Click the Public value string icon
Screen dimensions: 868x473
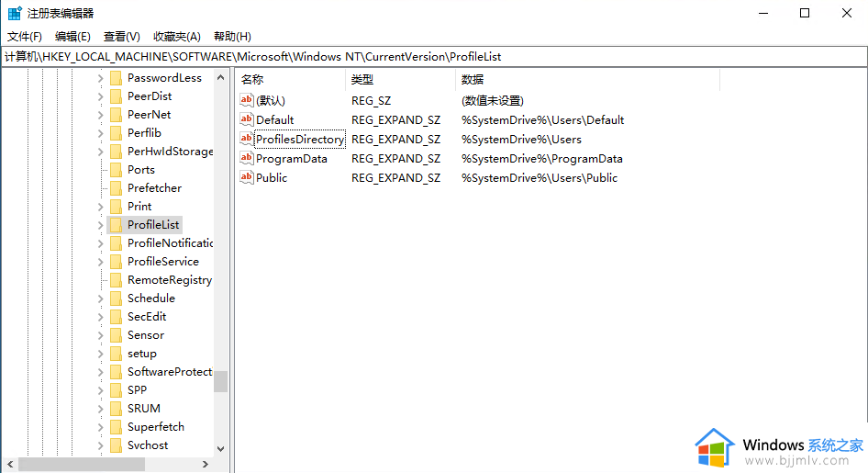click(x=246, y=177)
